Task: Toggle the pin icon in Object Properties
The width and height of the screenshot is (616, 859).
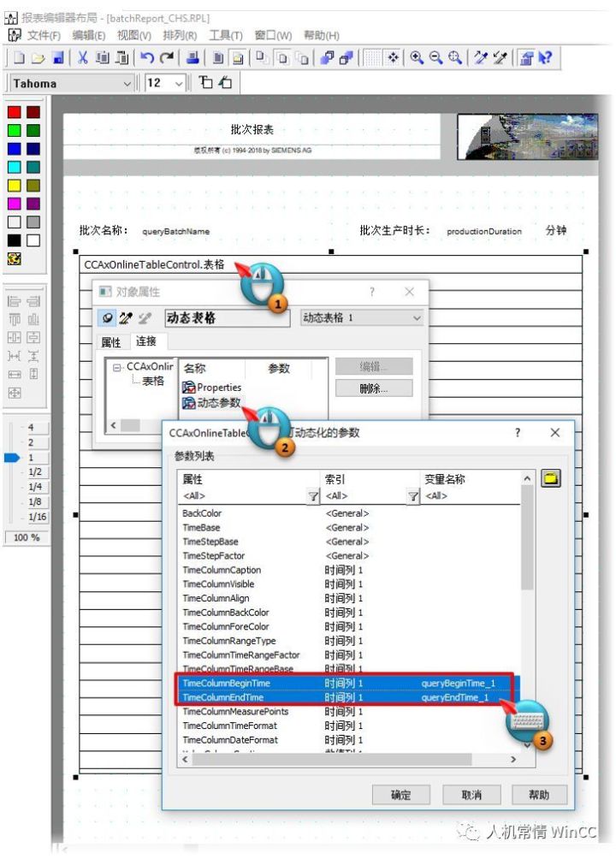Action: point(108,317)
